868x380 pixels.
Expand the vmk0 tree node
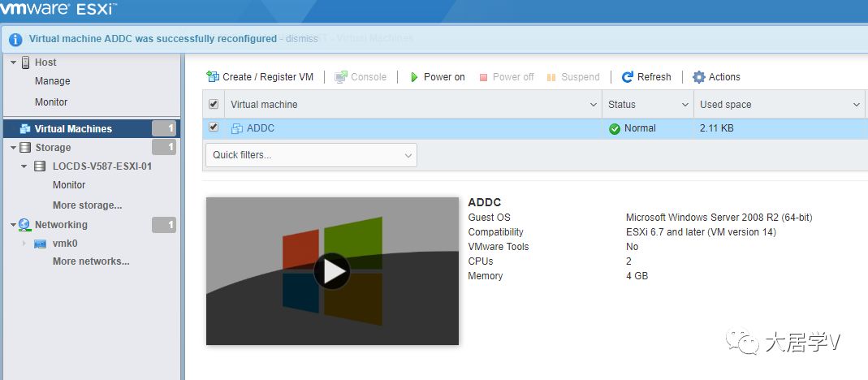coord(24,244)
